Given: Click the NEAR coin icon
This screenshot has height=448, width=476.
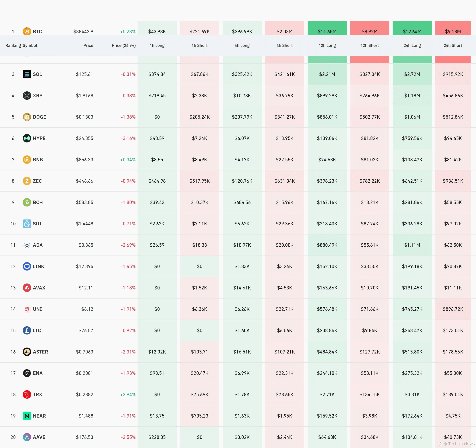Looking at the screenshot, I should coord(27,416).
